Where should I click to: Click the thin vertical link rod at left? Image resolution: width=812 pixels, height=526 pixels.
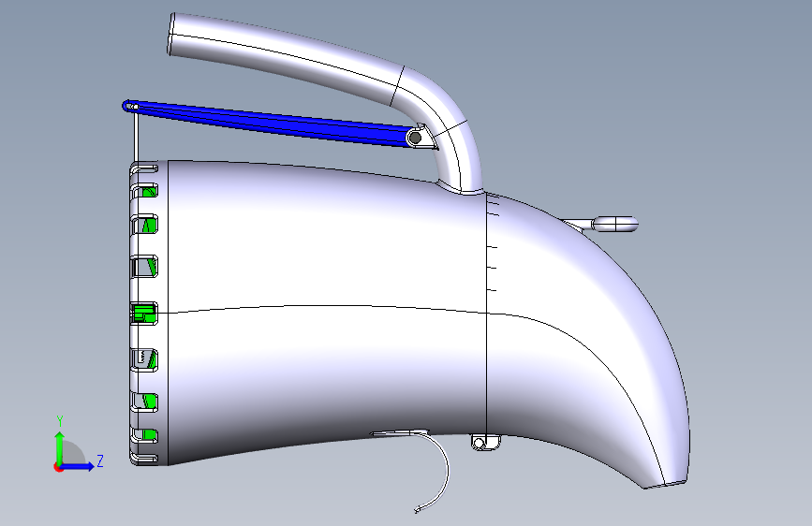point(136,136)
